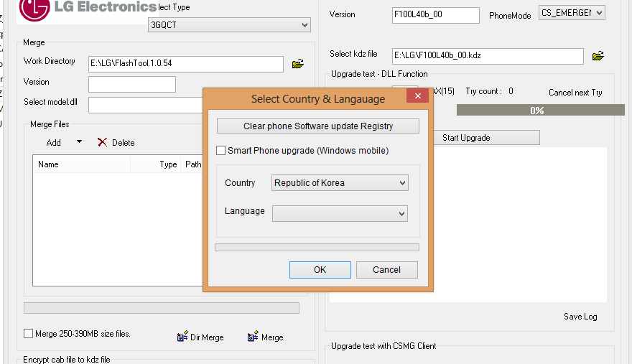Screen dimensions: 632x364
Task: Click the Merge Version input field
Action: [132, 84]
